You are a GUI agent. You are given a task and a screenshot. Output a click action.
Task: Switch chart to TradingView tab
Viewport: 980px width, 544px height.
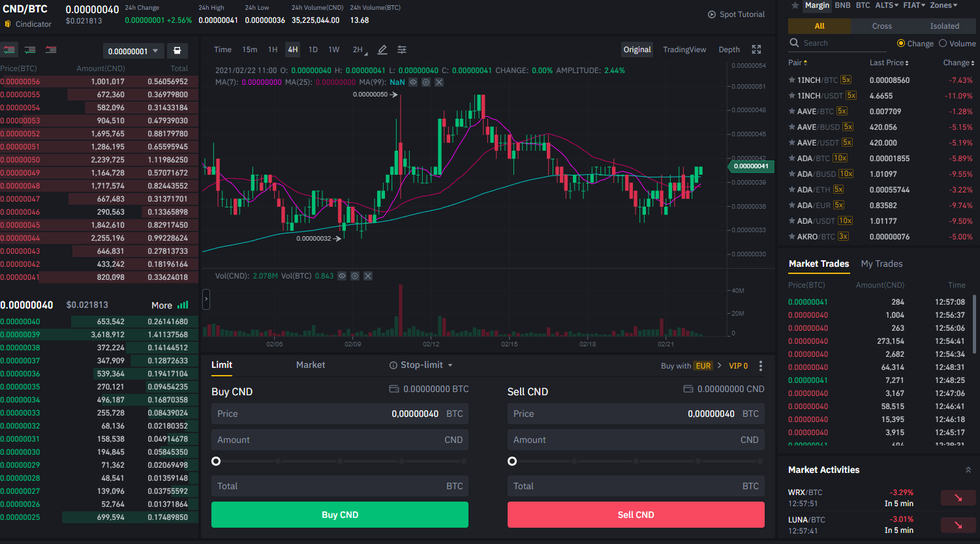click(684, 50)
